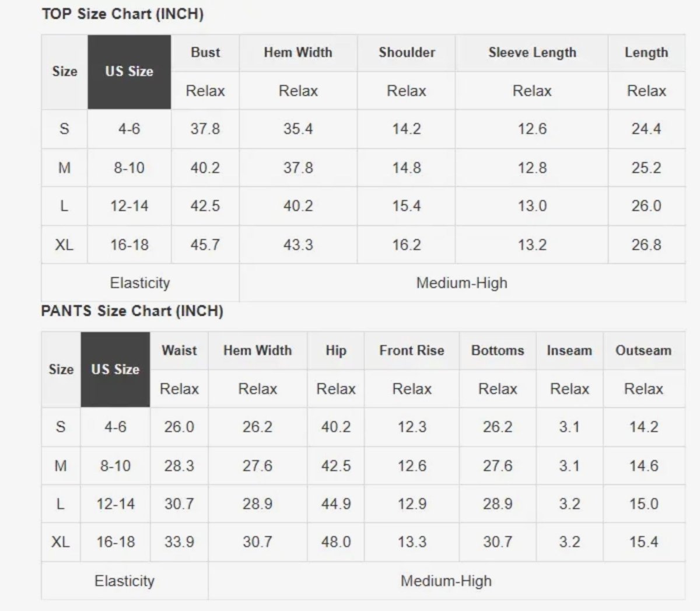Viewport: 700px width, 611px height.
Task: Click the US Size header in PANTS chart
Action: (x=116, y=369)
